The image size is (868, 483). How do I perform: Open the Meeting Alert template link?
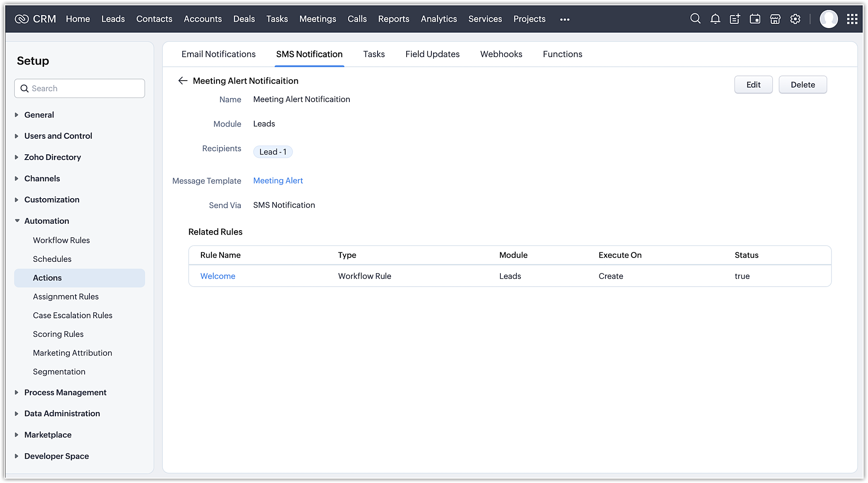coord(278,180)
